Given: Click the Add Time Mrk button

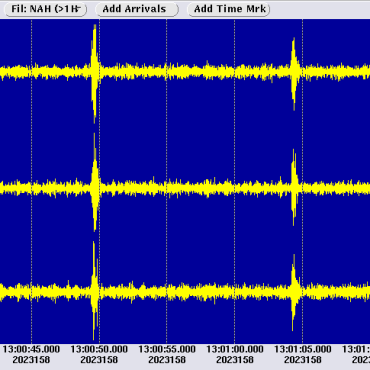Looking at the screenshot, I should click(x=228, y=9).
